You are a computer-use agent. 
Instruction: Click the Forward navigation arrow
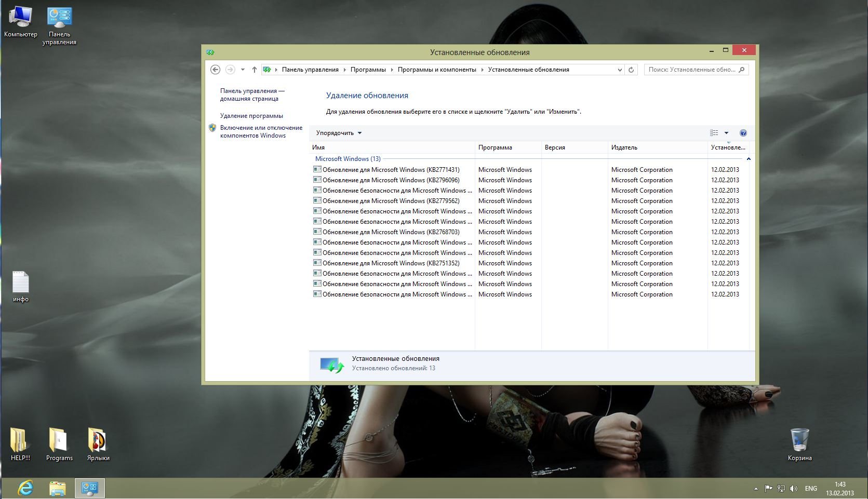click(x=230, y=70)
